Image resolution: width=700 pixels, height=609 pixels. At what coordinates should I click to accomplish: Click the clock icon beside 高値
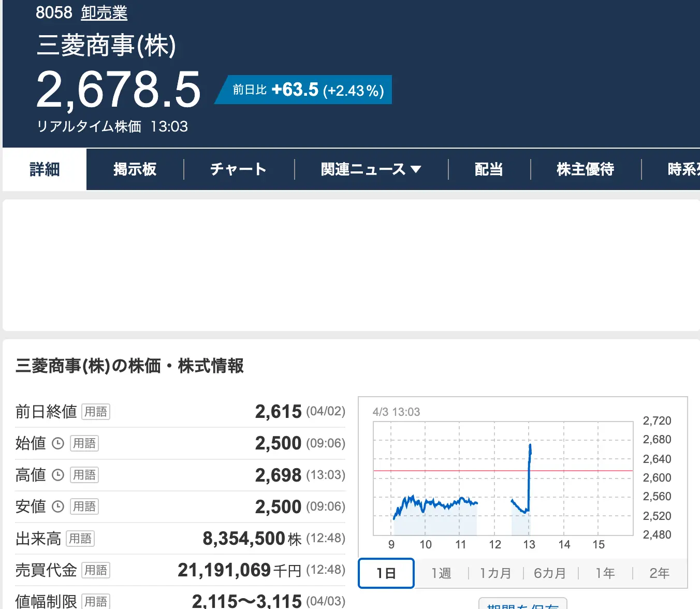click(58, 475)
